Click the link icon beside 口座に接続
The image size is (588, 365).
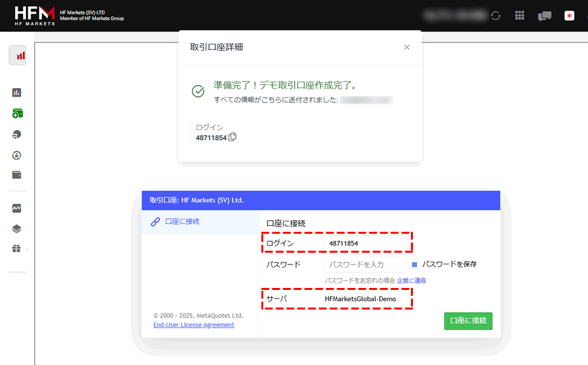155,222
